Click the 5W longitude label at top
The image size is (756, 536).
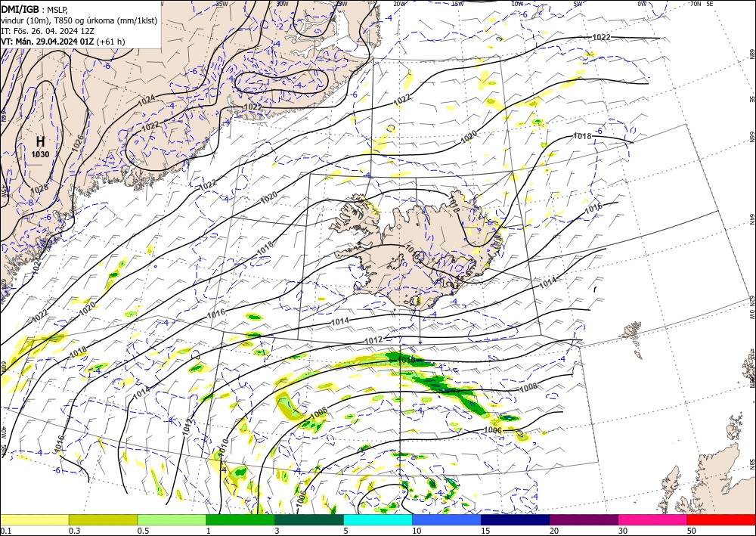pyautogui.click(x=578, y=4)
